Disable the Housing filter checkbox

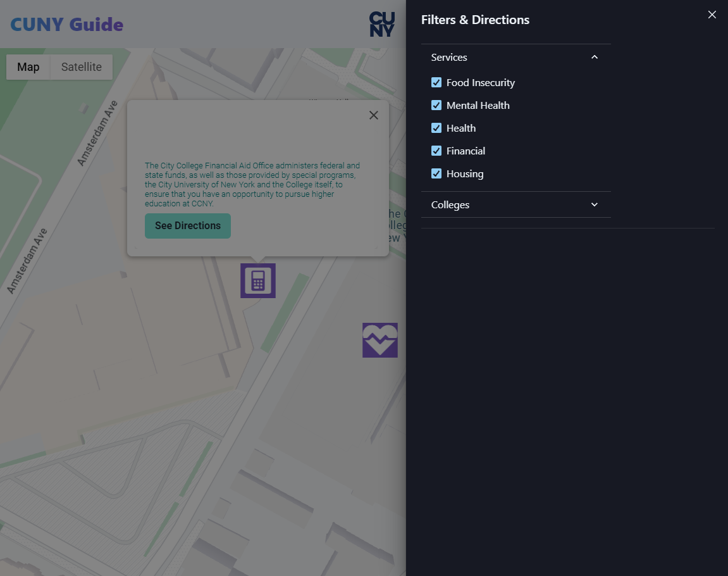[x=436, y=173]
